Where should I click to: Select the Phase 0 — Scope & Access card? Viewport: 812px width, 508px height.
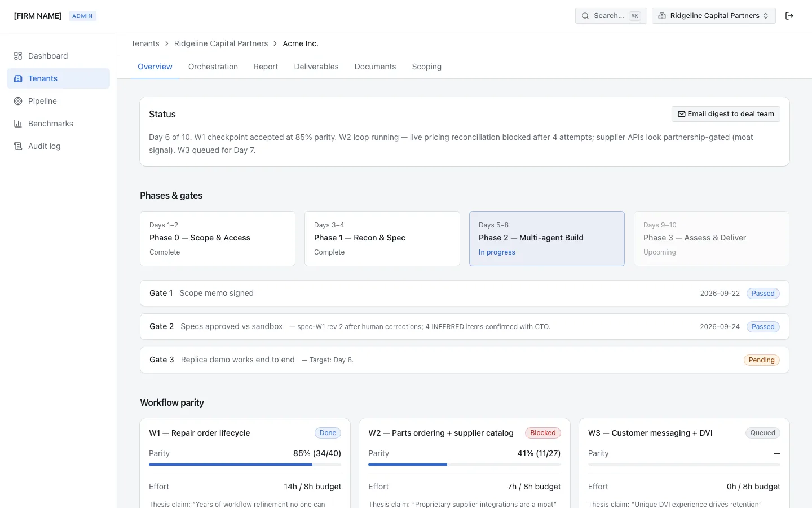click(218, 239)
